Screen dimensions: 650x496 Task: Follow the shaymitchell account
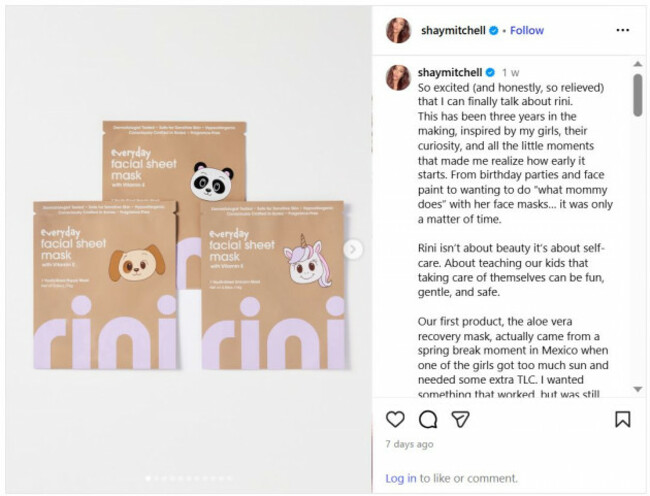pos(527,30)
